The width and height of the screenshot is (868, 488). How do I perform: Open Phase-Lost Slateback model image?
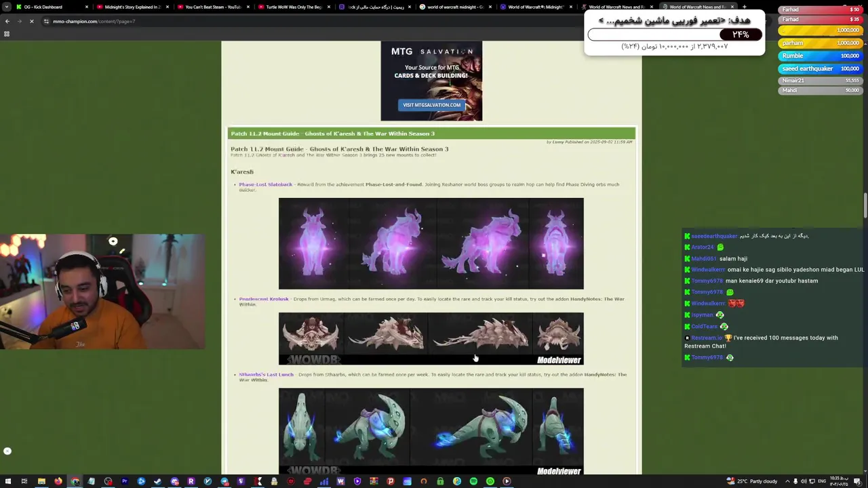pyautogui.click(x=431, y=243)
